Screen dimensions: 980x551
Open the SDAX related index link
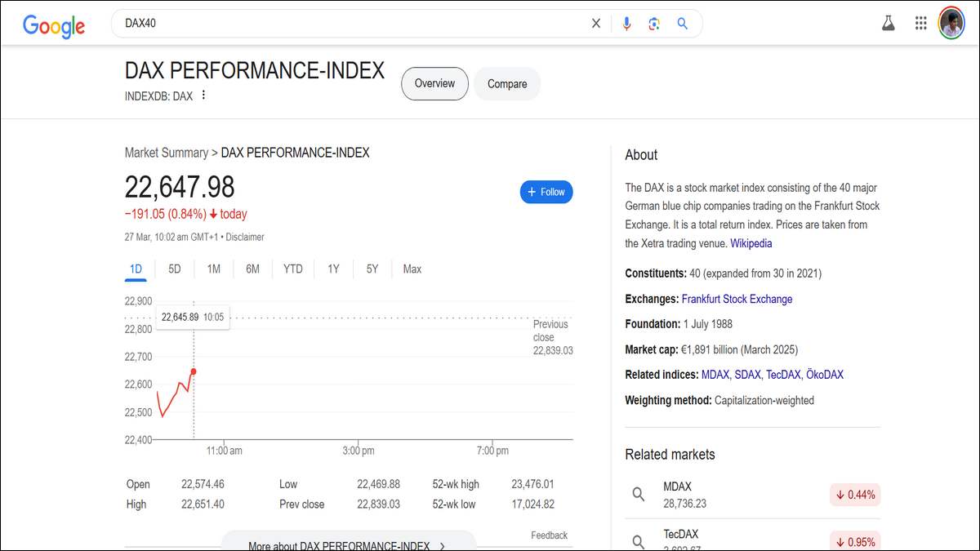pos(747,375)
